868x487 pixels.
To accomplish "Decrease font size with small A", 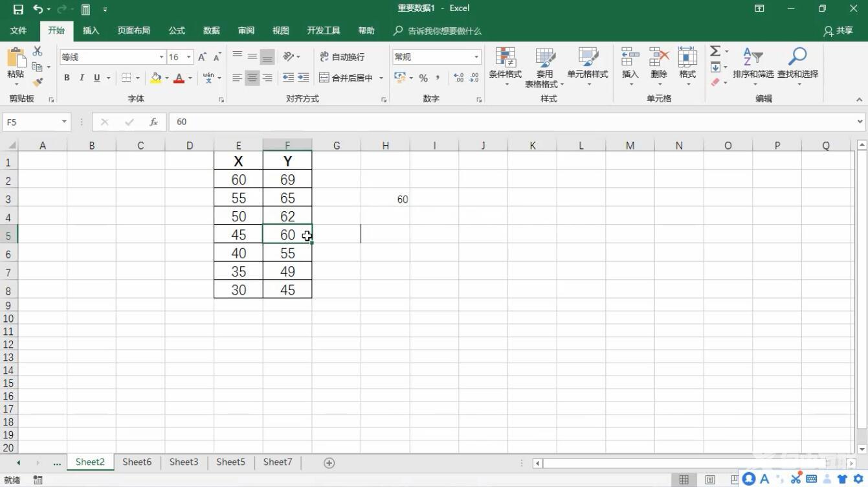I will 217,57.
